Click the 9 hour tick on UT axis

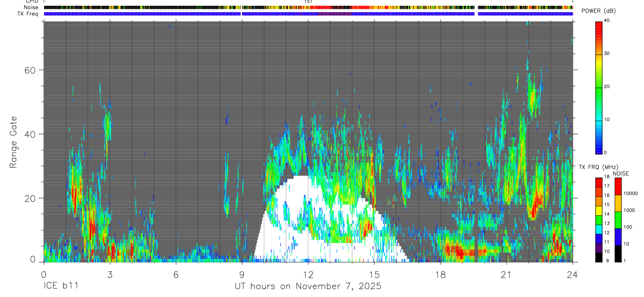pyautogui.click(x=242, y=274)
